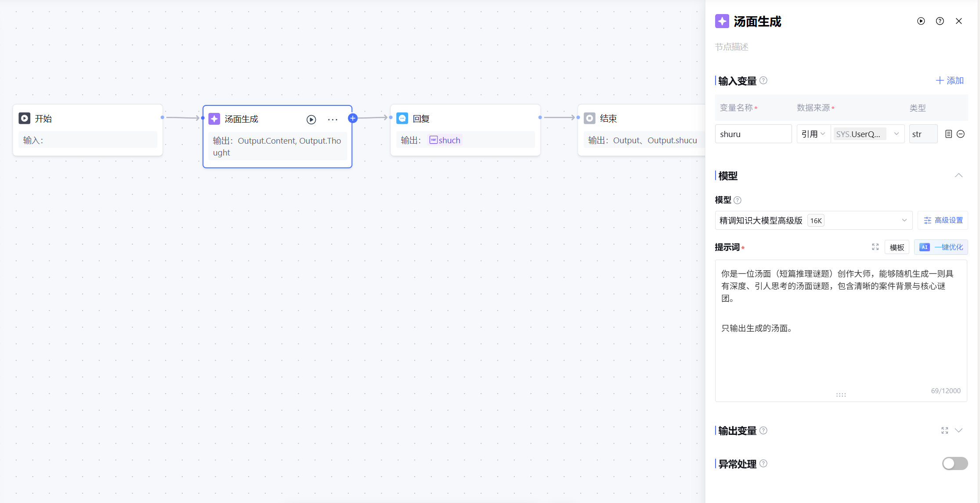Toggle 异常处理 switch on
Screen dimensions: 980x503
pos(955,463)
